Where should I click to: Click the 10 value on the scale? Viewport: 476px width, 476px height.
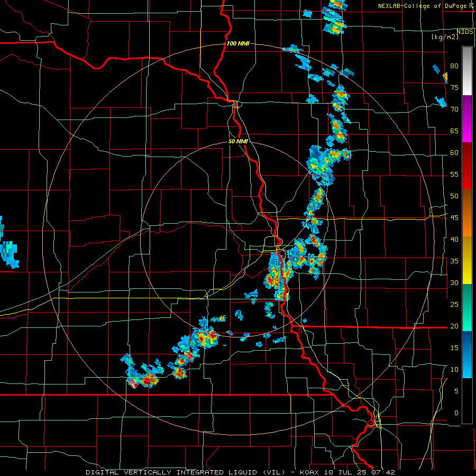click(x=454, y=370)
